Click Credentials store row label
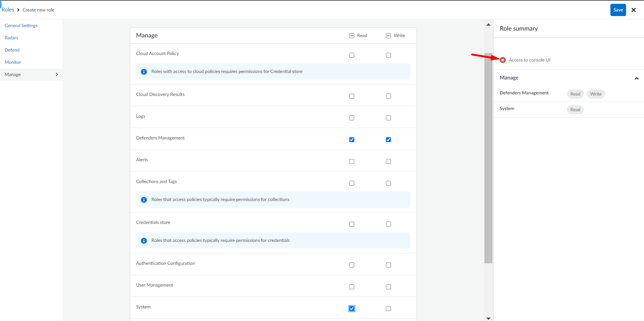 click(153, 222)
